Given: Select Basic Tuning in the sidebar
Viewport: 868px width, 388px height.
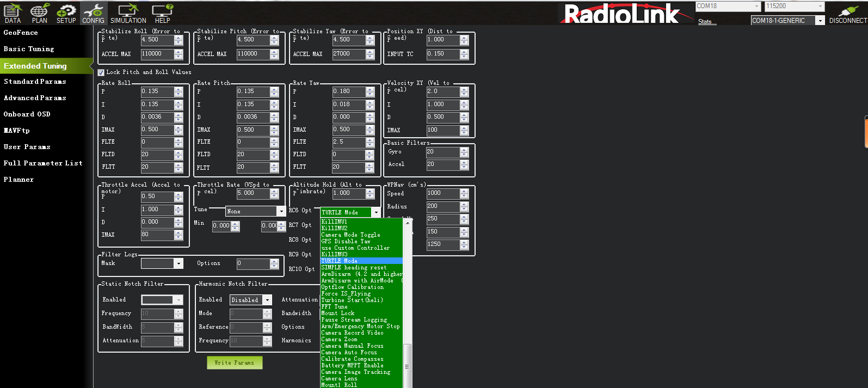Looking at the screenshot, I should (29, 49).
